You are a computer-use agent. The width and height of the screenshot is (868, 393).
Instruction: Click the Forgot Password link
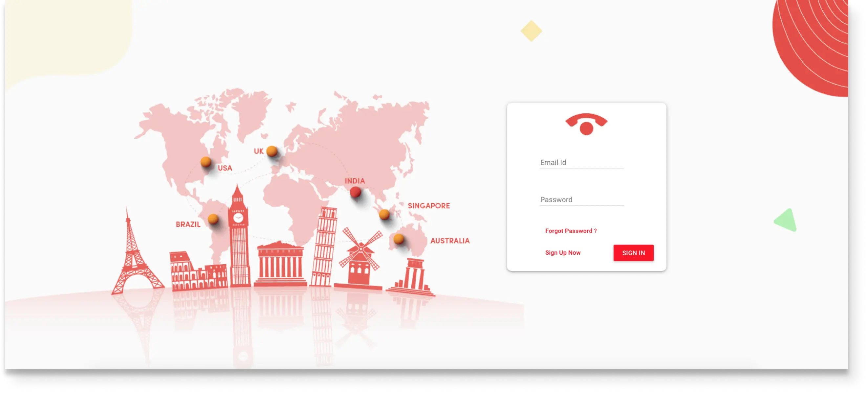pyautogui.click(x=570, y=230)
